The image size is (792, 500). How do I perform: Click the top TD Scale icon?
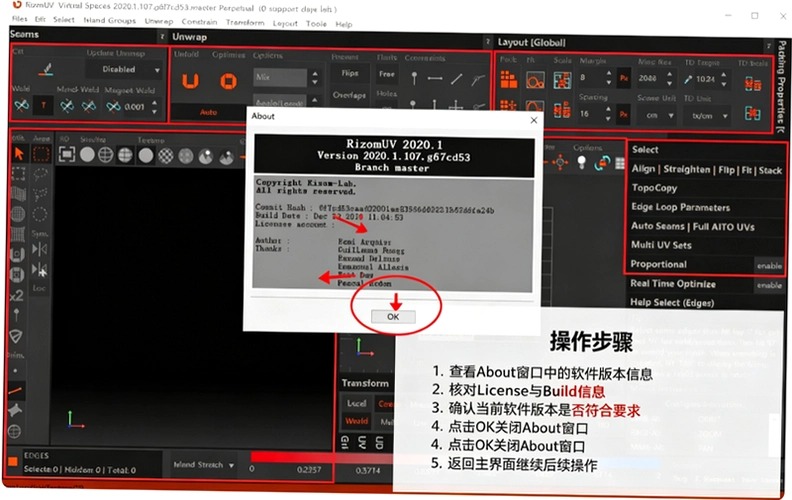click(753, 83)
